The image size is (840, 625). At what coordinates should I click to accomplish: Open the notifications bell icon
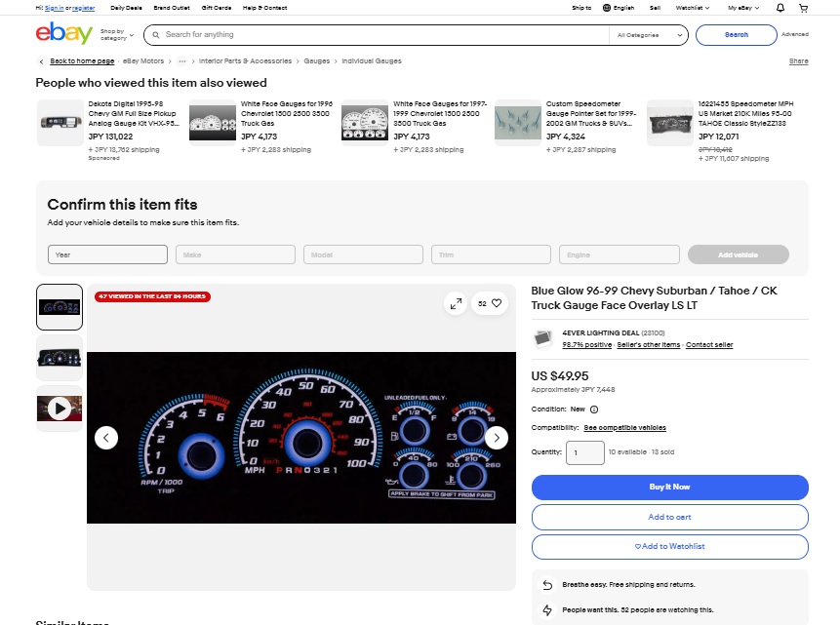780,8
